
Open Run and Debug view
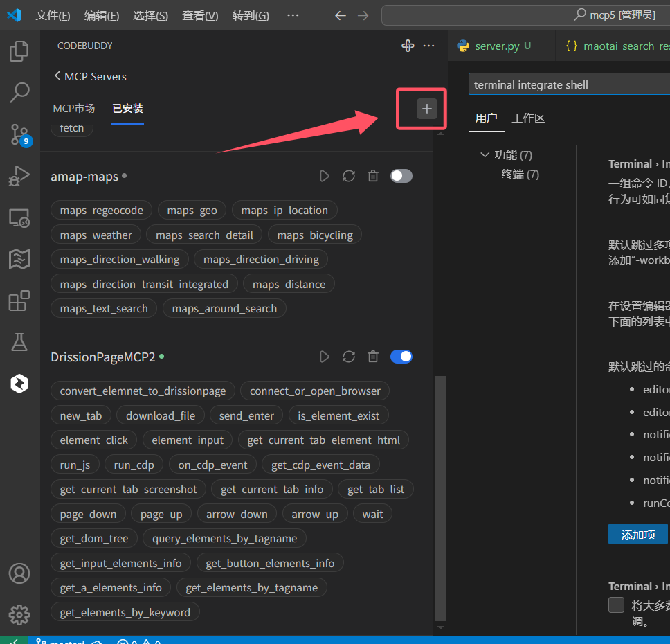tap(19, 176)
